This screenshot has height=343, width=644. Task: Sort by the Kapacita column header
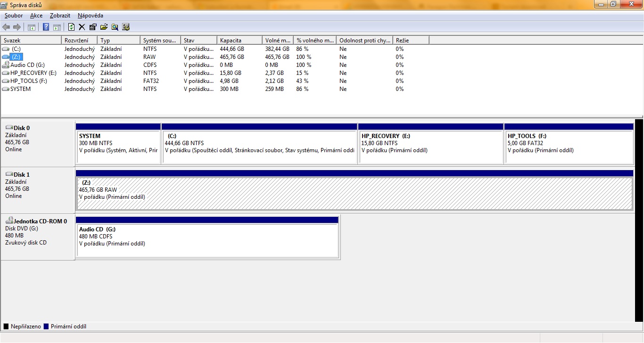click(x=240, y=41)
